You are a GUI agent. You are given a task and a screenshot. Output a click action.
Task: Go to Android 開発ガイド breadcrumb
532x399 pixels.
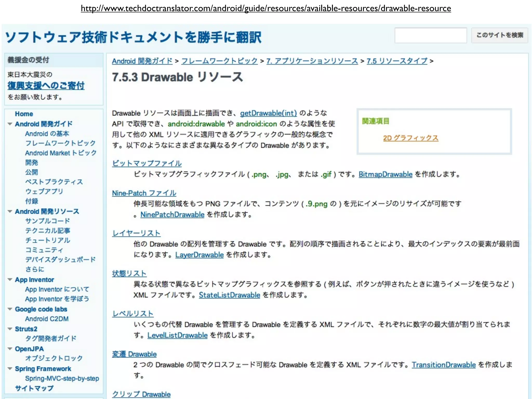pyautogui.click(x=142, y=61)
